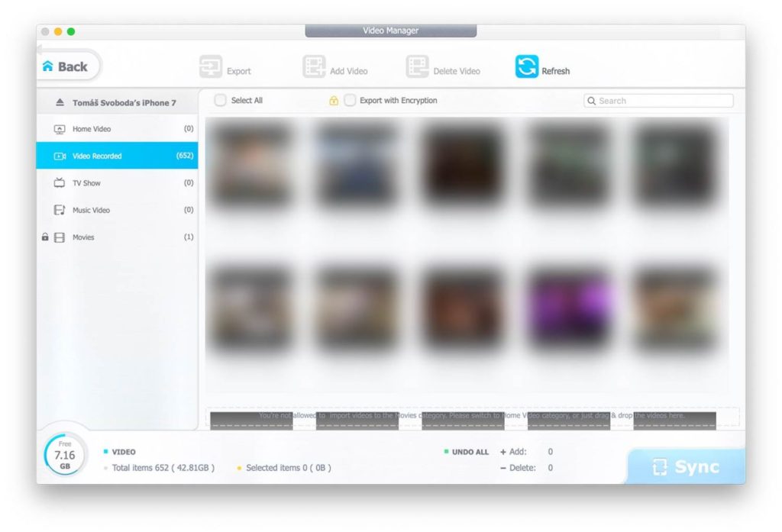Eject Tomáš Svoboda's iPhone 7
This screenshot has width=782, height=532.
coord(60,102)
